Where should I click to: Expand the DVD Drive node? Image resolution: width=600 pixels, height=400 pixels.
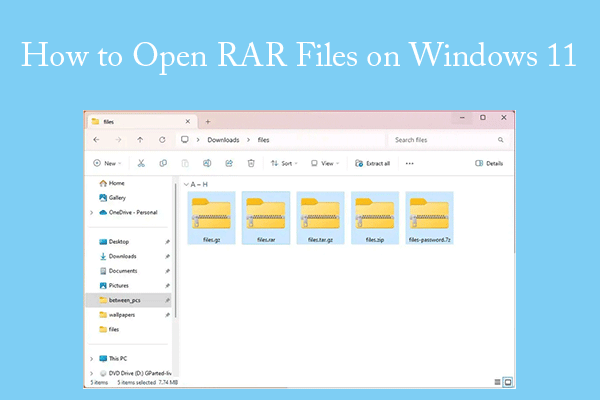point(91,373)
